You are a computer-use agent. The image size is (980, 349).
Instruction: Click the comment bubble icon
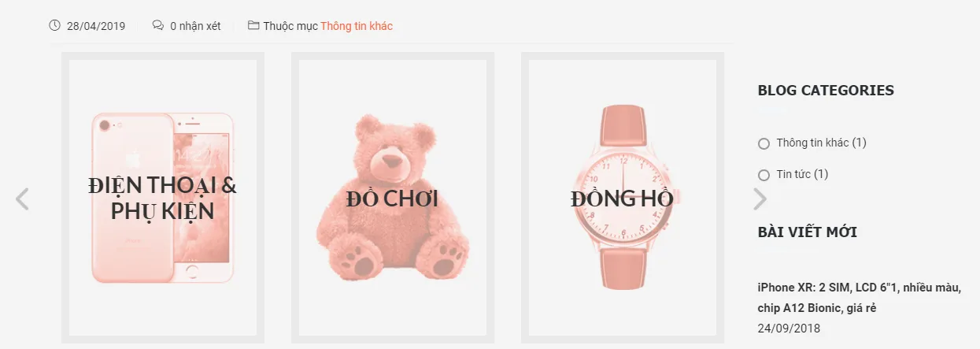tap(158, 26)
